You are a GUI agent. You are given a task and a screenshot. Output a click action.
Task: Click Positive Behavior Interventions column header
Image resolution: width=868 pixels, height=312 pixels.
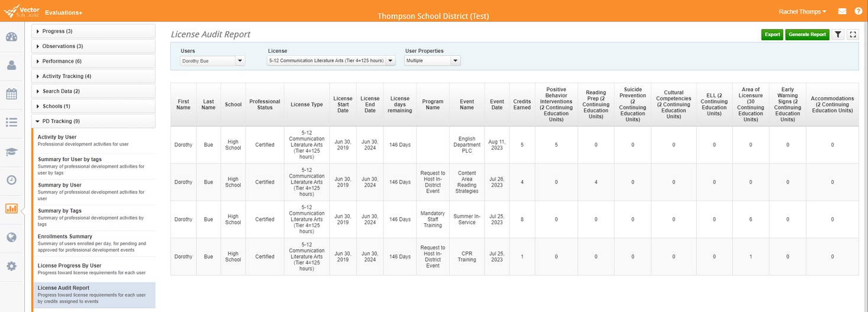coord(556,104)
